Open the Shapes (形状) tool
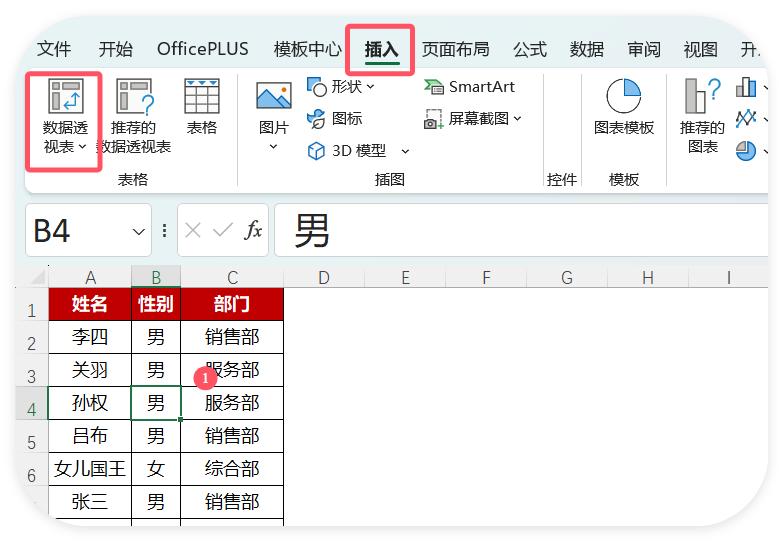 click(340, 87)
